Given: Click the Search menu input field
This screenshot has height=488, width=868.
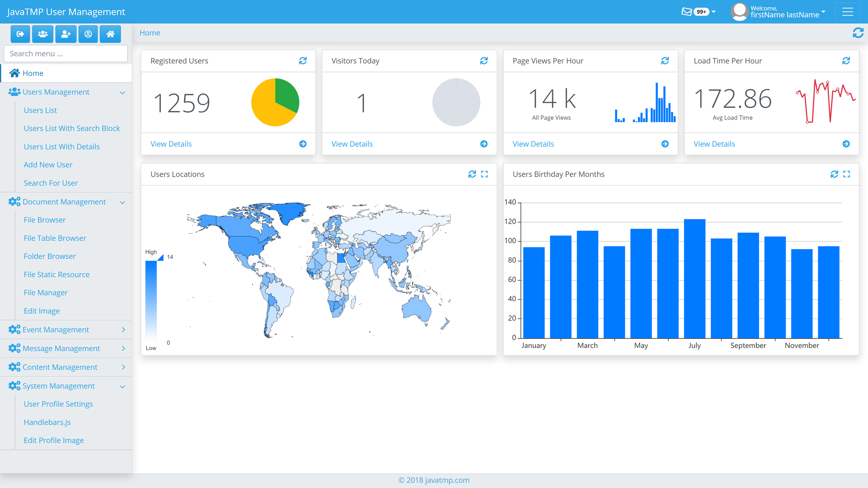Looking at the screenshot, I should [66, 54].
